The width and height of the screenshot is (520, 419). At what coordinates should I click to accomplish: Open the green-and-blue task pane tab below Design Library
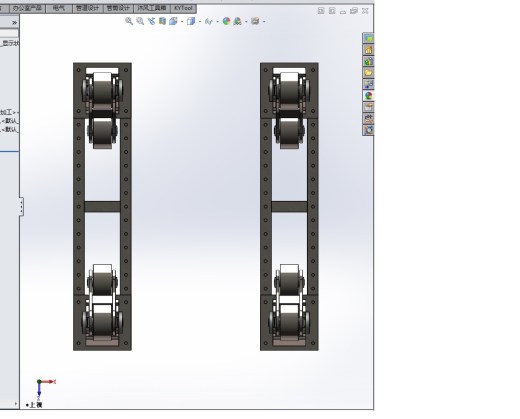pos(368,61)
